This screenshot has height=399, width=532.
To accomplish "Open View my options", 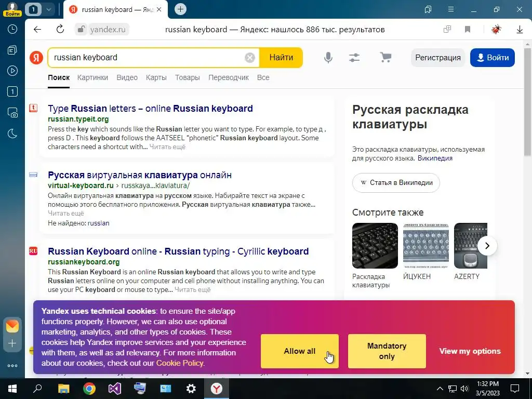I will (x=470, y=351).
